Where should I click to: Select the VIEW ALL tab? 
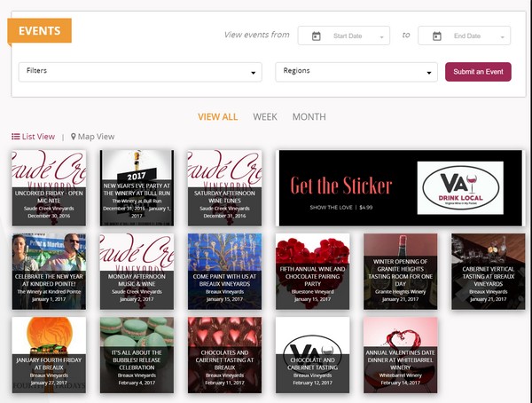[x=218, y=117]
